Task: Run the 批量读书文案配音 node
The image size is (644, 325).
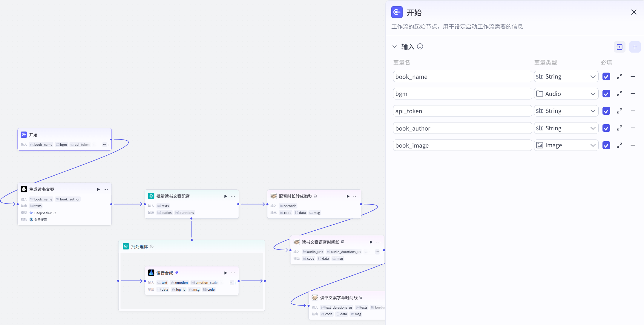Action: tap(226, 196)
